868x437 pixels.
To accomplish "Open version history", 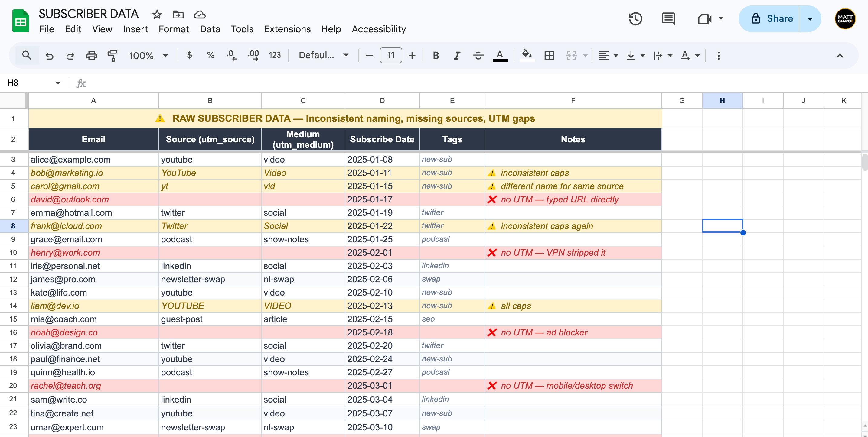I will coord(635,19).
